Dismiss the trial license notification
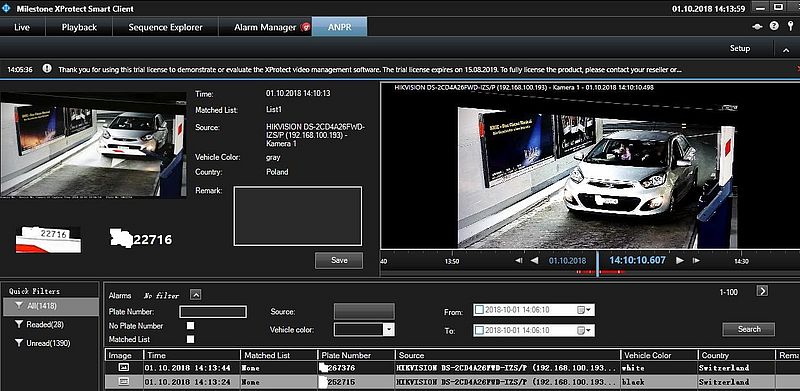800x391 pixels. click(797, 68)
